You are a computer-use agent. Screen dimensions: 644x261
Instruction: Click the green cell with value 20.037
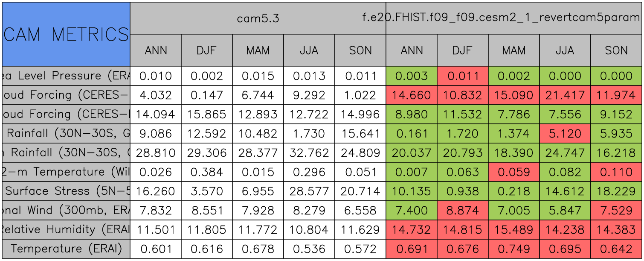coord(411,152)
